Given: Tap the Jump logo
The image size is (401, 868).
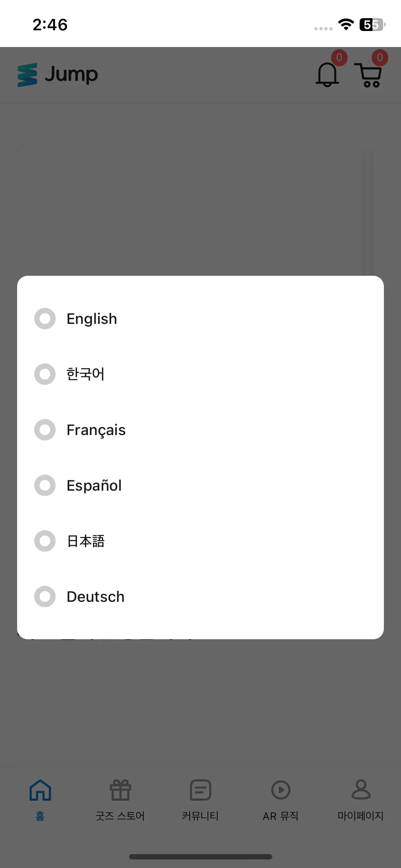Looking at the screenshot, I should tap(58, 75).
